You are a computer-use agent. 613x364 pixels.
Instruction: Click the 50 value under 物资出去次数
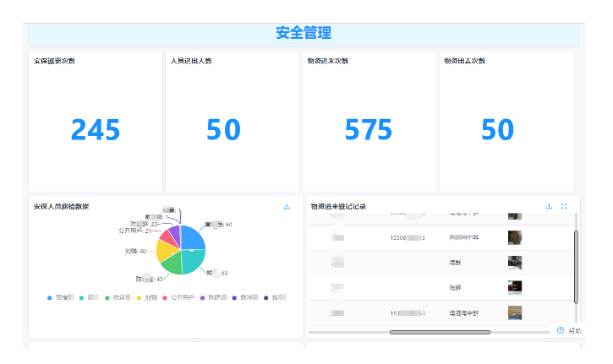[x=497, y=130]
